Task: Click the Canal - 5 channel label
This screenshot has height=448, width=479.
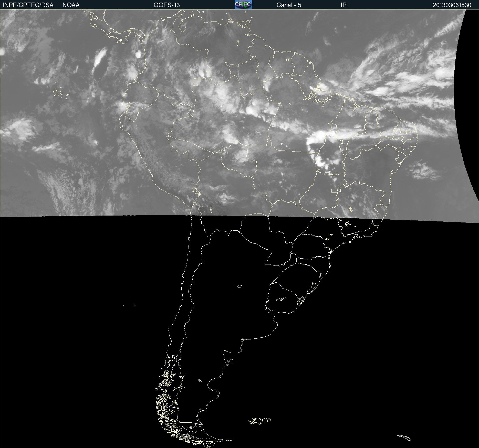Action: click(289, 5)
